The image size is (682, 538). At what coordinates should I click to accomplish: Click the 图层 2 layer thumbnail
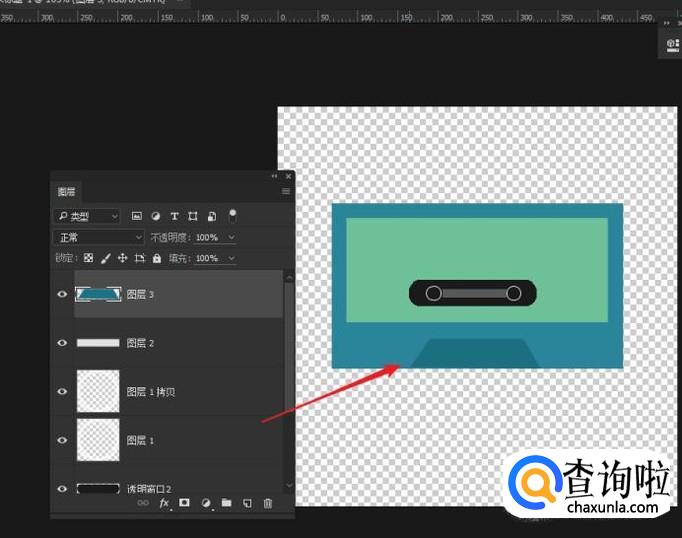(98, 343)
